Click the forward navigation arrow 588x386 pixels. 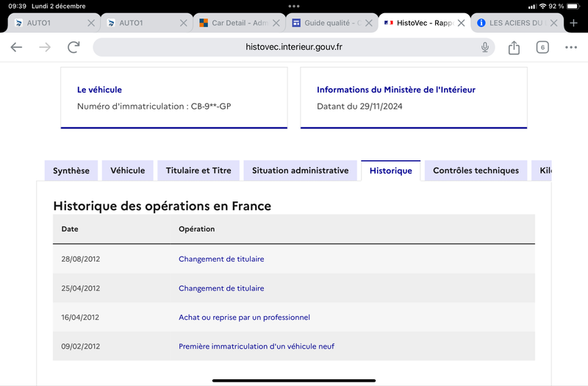45,47
